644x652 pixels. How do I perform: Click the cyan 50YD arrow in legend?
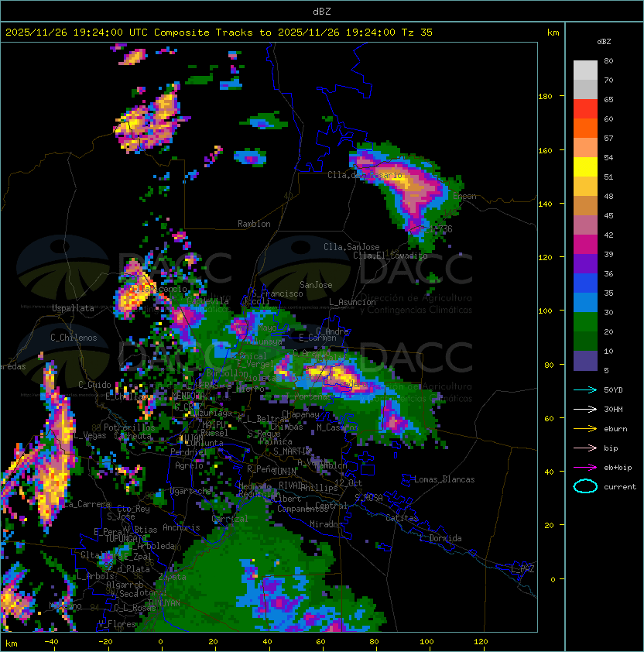coord(585,390)
